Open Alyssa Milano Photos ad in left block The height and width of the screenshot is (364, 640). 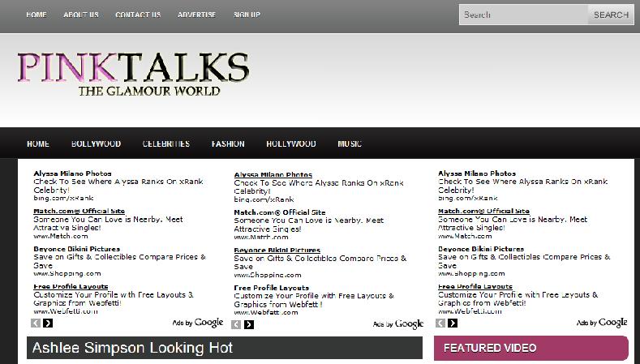coord(72,173)
